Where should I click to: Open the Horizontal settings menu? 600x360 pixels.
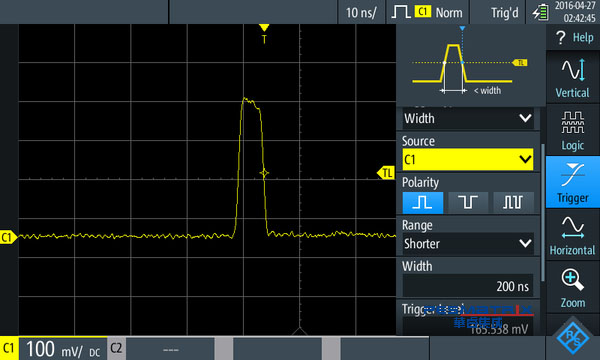[x=573, y=235]
